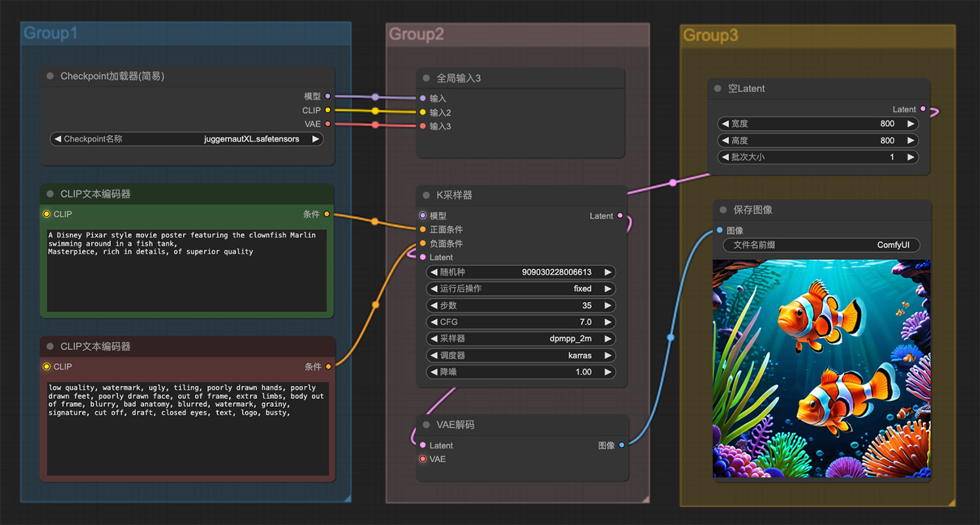Image resolution: width=980 pixels, height=525 pixels.
Task: Click the 文件名前缀 ComfyUI field
Action: (821, 246)
